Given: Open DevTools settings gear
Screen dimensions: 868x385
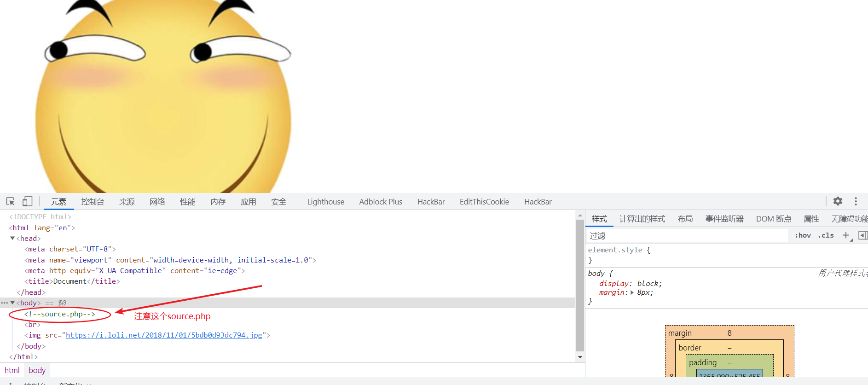Looking at the screenshot, I should point(838,201).
